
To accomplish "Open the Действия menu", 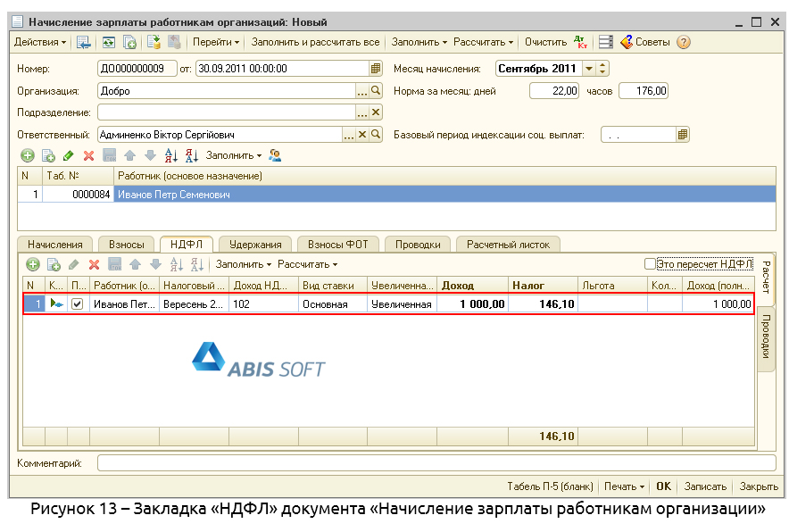I will [x=40, y=42].
